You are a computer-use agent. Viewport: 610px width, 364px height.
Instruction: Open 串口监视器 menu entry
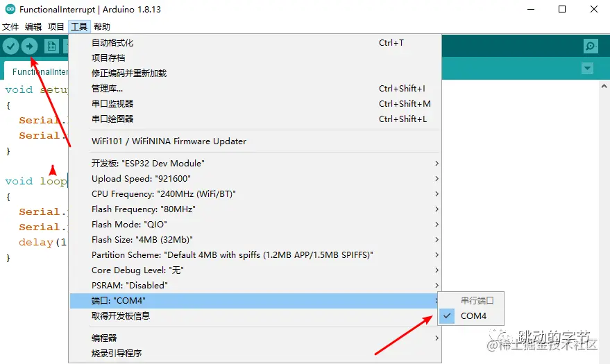click(255, 104)
